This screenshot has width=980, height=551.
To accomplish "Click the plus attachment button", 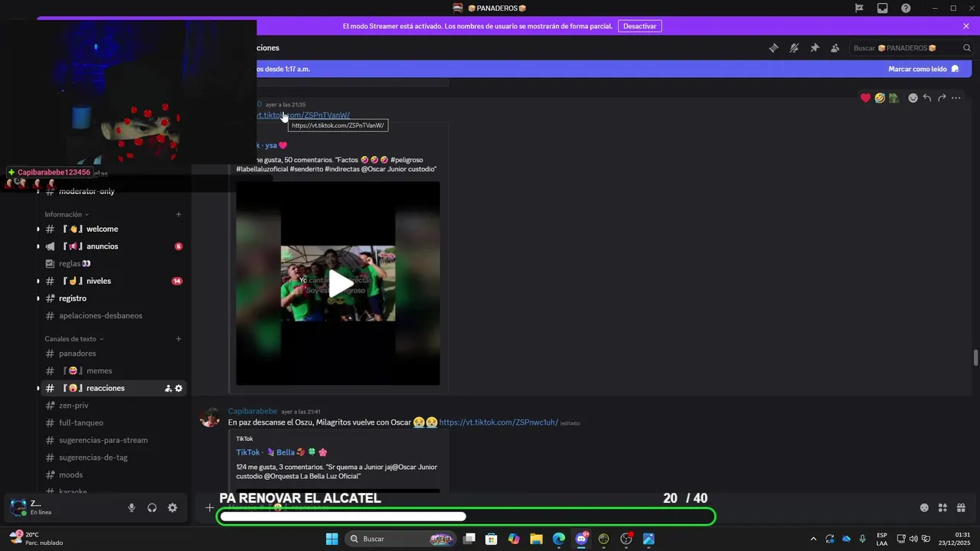I will pos(209,507).
